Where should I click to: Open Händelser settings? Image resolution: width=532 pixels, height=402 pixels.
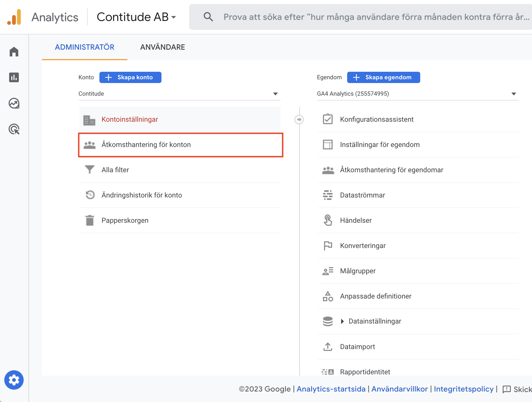click(x=356, y=220)
